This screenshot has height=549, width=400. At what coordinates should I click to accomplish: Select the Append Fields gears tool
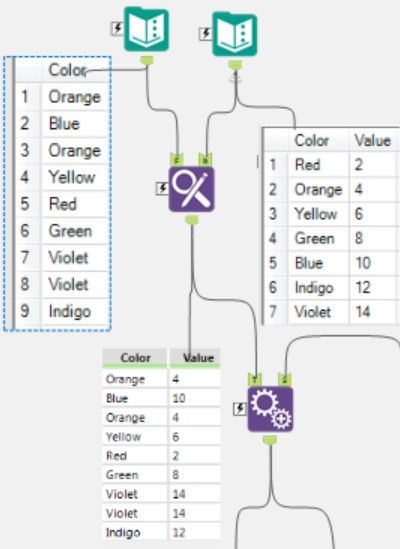point(270,409)
